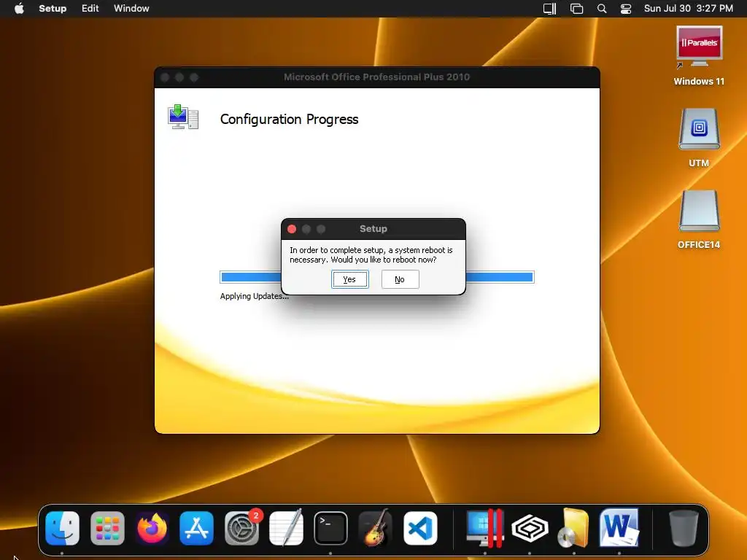This screenshot has width=747, height=560.
Task: Open the App Store from the Dock
Action: point(197,528)
